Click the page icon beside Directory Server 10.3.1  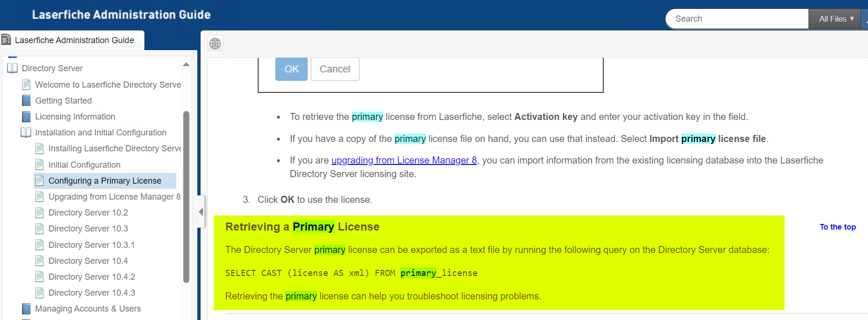coord(40,245)
